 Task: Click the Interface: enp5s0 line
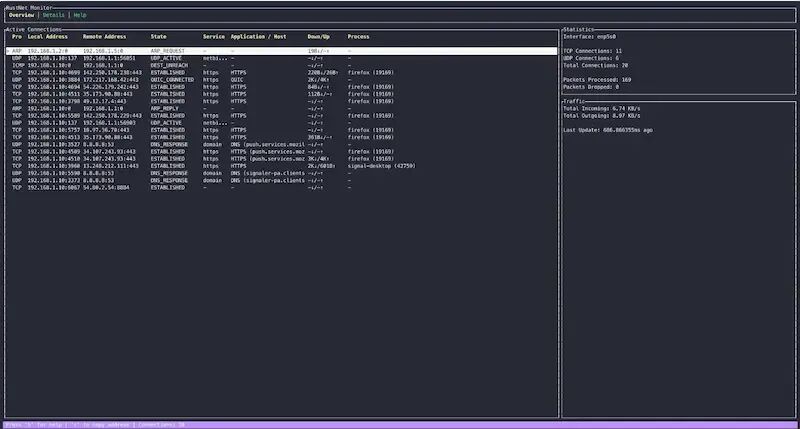pyautogui.click(x=589, y=37)
